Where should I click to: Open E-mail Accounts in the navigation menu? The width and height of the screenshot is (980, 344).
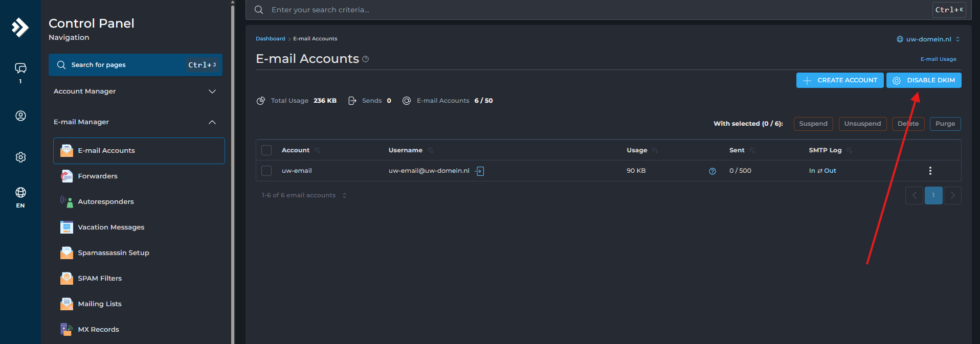click(139, 151)
